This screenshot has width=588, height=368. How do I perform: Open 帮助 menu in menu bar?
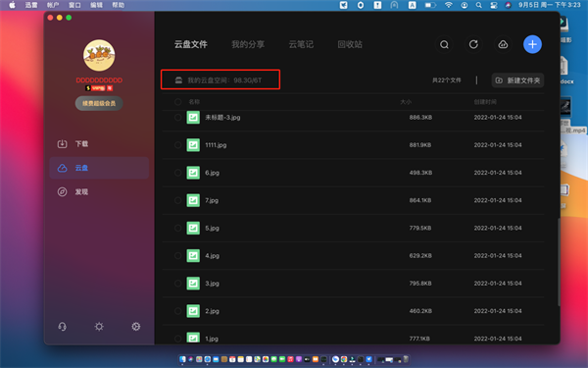pos(119,5)
